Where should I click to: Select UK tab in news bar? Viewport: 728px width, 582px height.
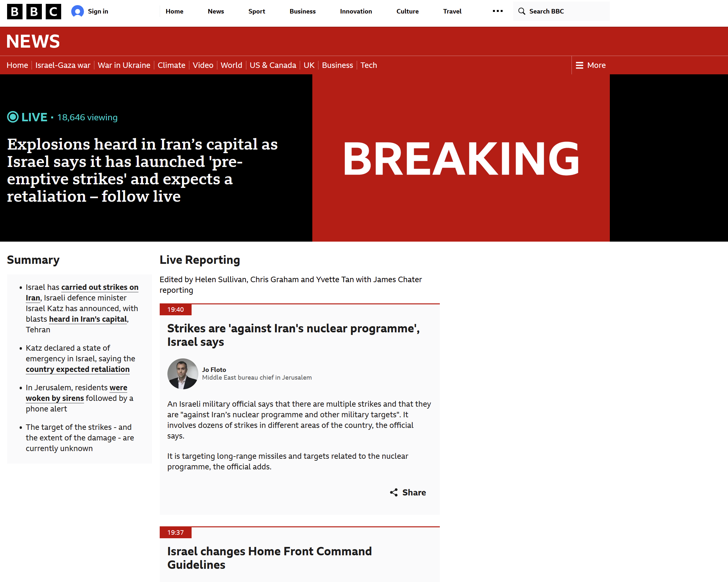tap(309, 65)
